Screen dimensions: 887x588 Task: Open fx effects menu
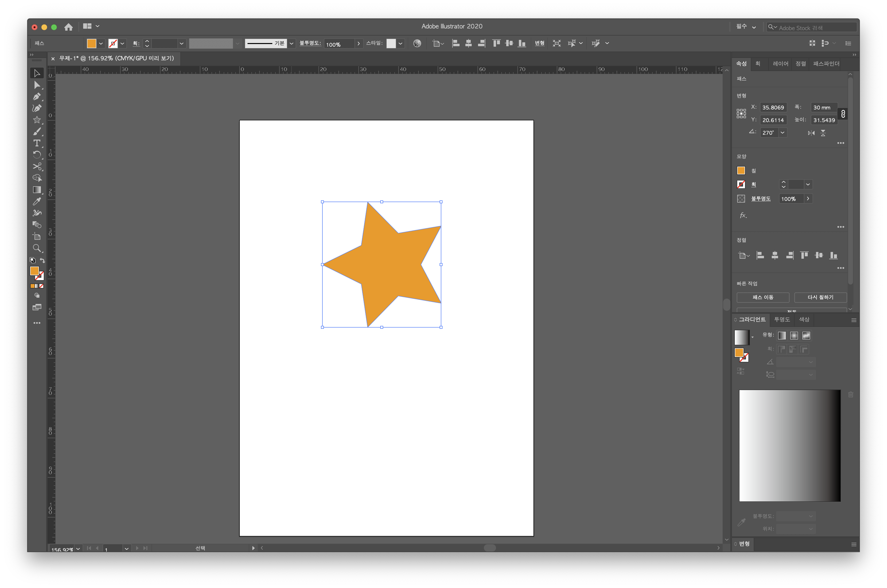click(743, 216)
